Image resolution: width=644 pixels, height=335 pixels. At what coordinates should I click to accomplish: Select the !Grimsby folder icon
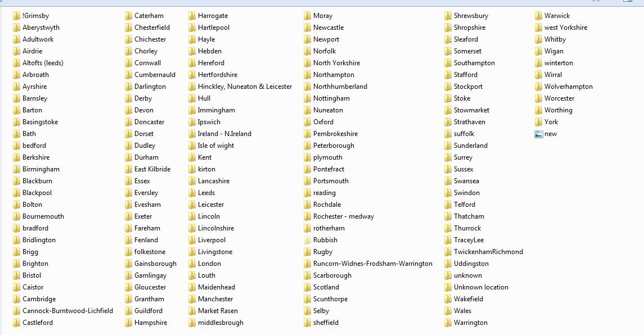(16, 16)
